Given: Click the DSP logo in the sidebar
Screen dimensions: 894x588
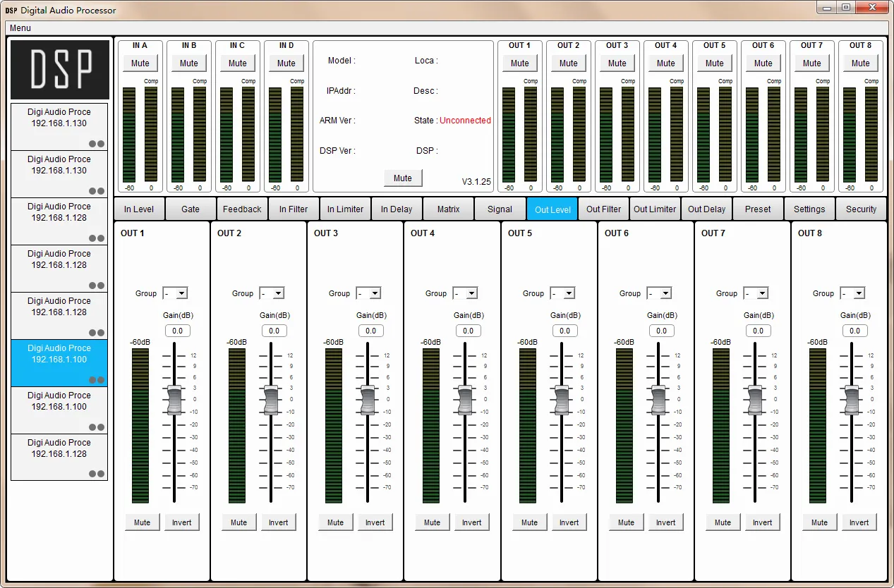Looking at the screenshot, I should (60, 69).
